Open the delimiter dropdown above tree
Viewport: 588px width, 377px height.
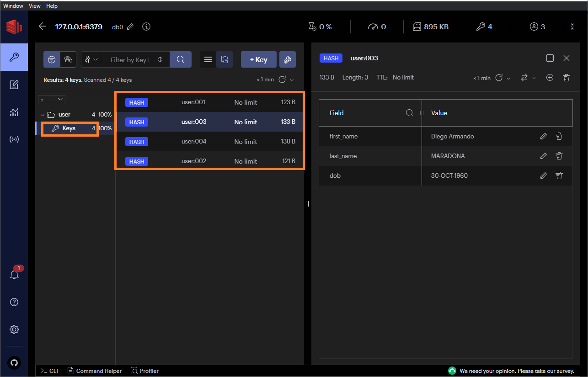click(53, 99)
